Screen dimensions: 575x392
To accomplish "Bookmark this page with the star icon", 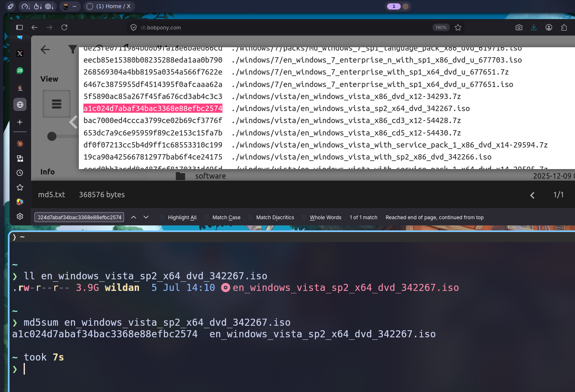I will (x=458, y=27).
